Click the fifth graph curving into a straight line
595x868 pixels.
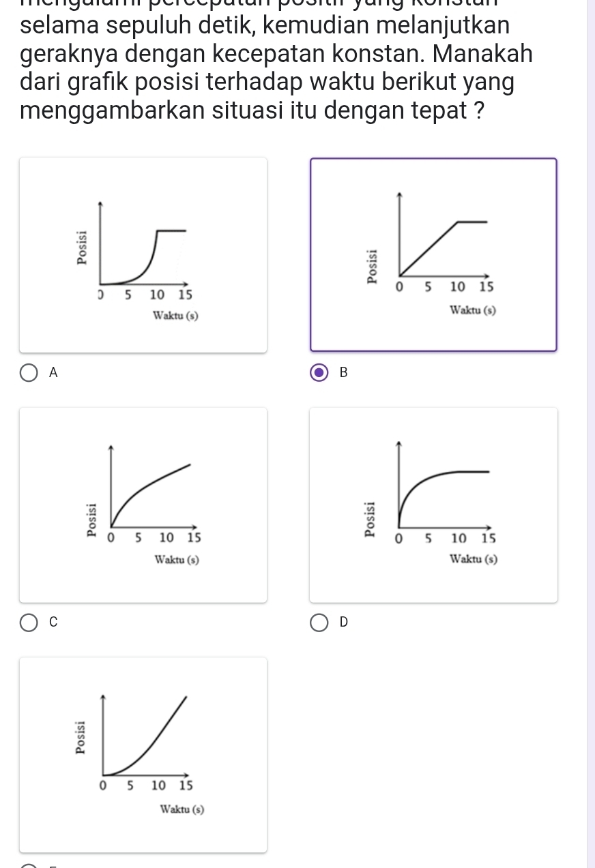pyautogui.click(x=143, y=754)
